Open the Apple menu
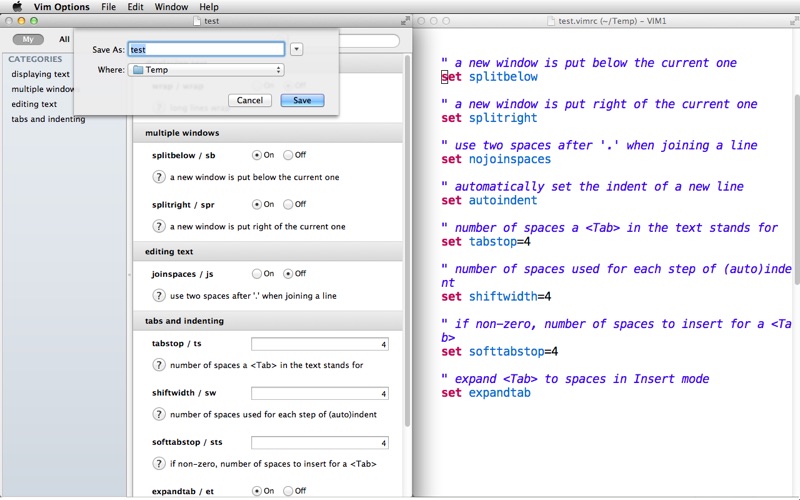800x500 pixels. [x=17, y=7]
